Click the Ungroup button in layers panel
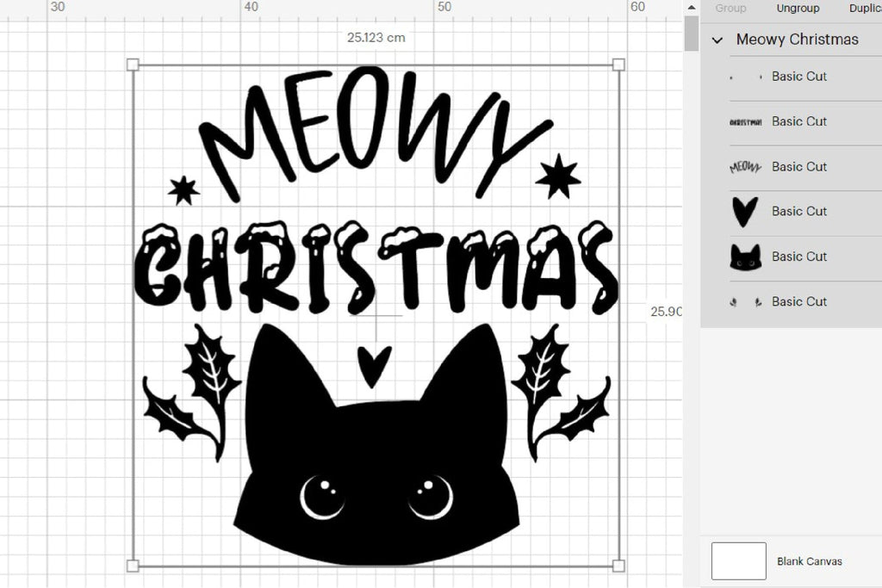 pos(798,8)
